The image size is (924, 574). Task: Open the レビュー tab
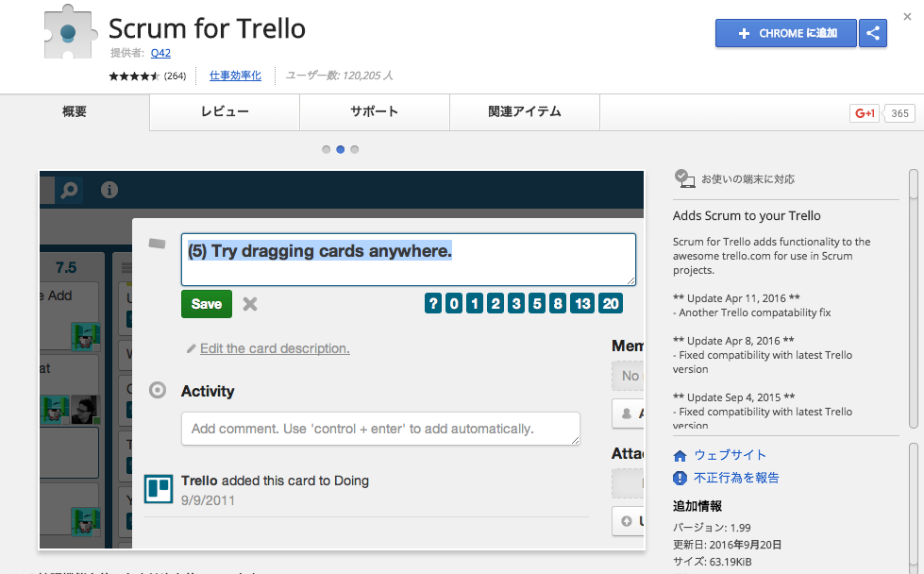[x=225, y=112]
